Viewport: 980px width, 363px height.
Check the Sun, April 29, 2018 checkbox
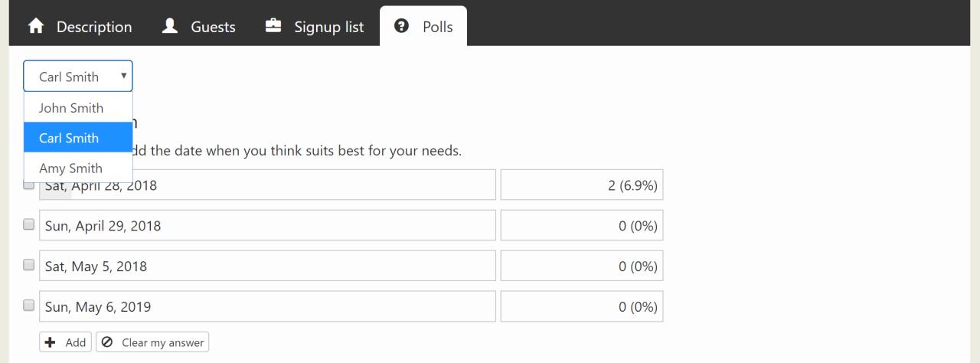[x=29, y=225]
